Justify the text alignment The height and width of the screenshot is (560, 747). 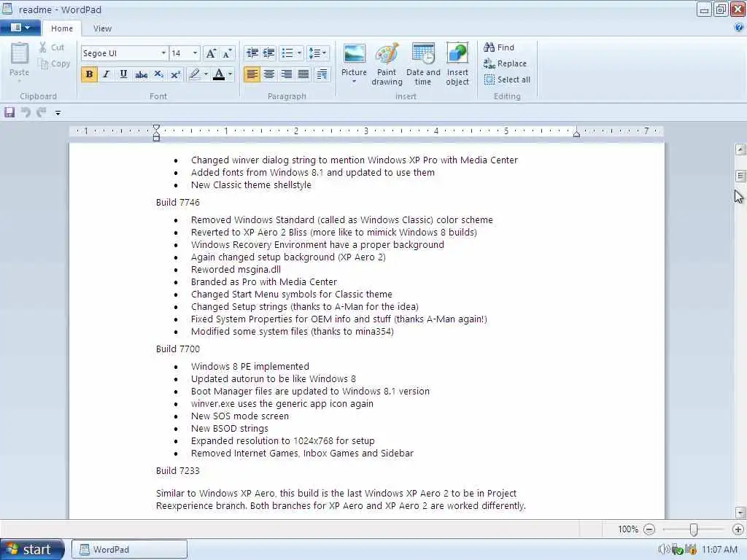(303, 74)
